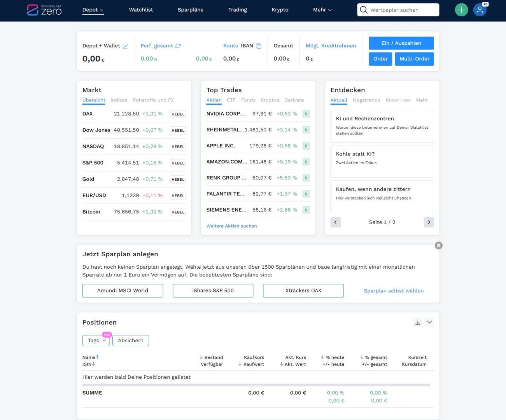506x420 pixels.
Task: Show Fonds in Top Trades
Action: 248,100
